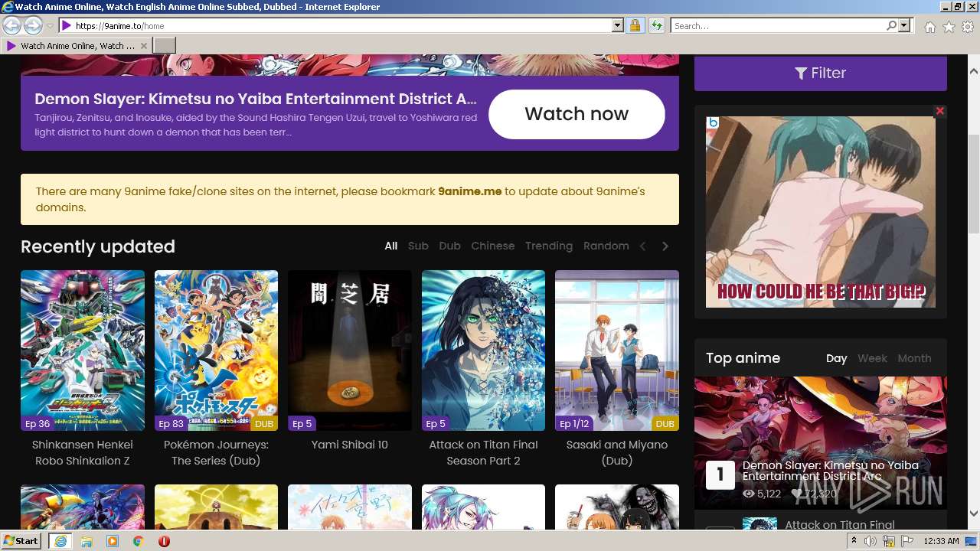
Task: Click the volume speaker tray icon
Action: (871, 541)
